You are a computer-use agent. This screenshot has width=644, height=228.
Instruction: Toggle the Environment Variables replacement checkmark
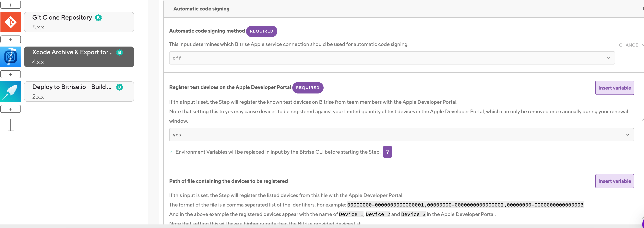coord(171,152)
